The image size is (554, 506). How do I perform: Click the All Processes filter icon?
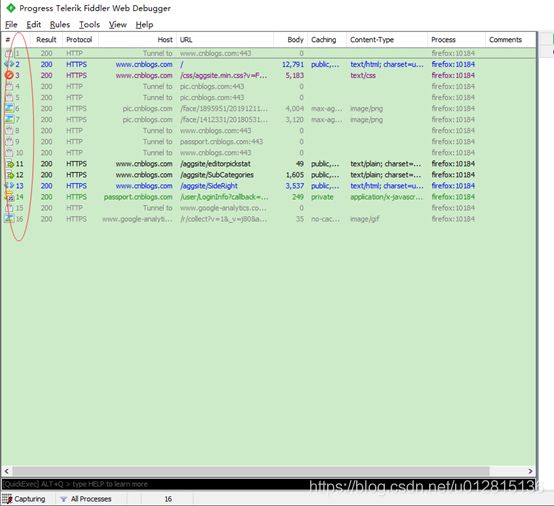pos(63,499)
